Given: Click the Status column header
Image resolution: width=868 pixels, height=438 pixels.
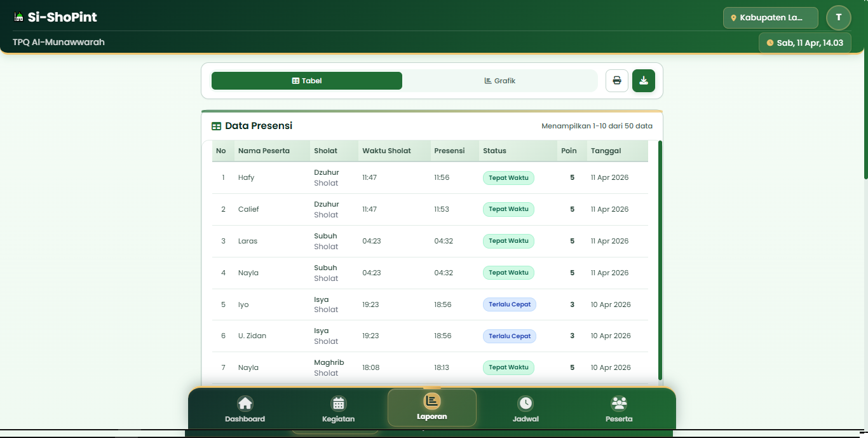Looking at the screenshot, I should [494, 151].
